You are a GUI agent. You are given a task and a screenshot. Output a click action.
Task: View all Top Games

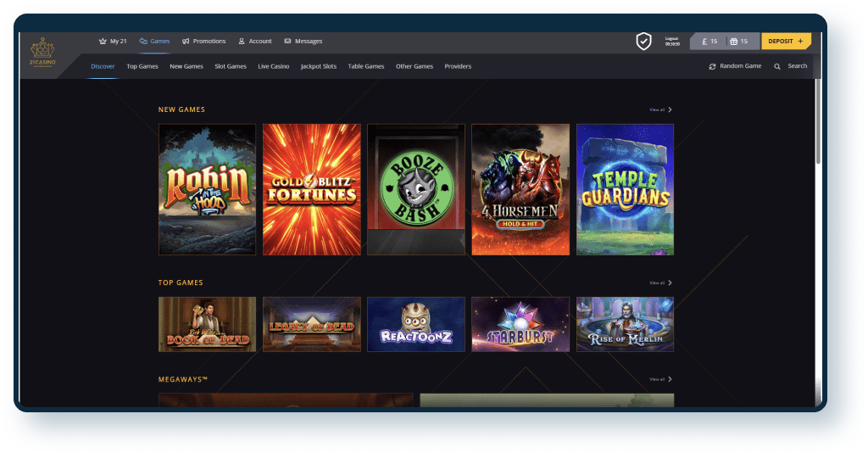pos(660,282)
